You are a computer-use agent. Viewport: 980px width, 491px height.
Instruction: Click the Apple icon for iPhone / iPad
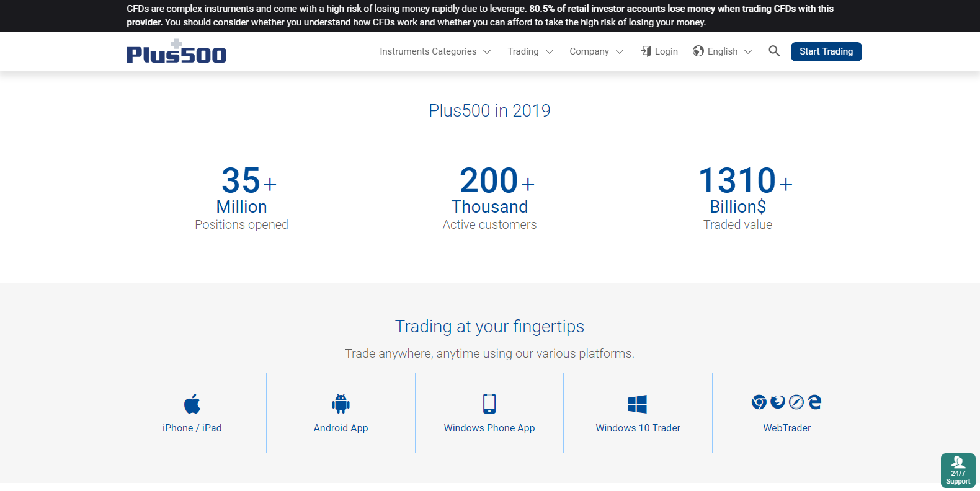pos(192,404)
